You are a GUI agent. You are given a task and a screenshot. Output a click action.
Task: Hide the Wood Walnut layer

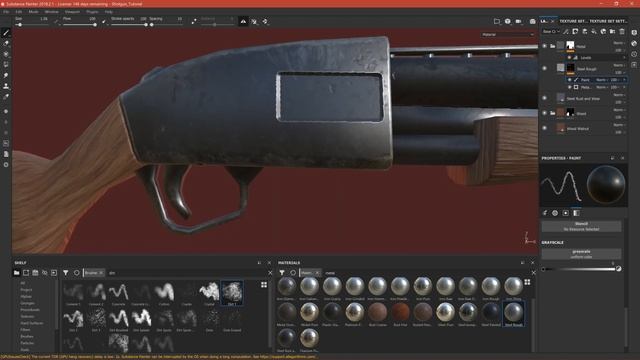pyautogui.click(x=544, y=128)
